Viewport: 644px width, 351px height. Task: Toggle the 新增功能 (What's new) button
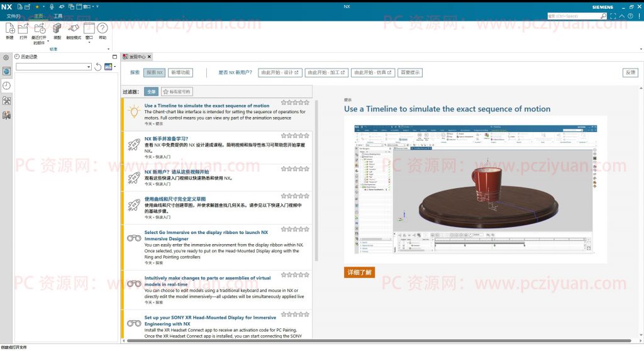click(180, 73)
